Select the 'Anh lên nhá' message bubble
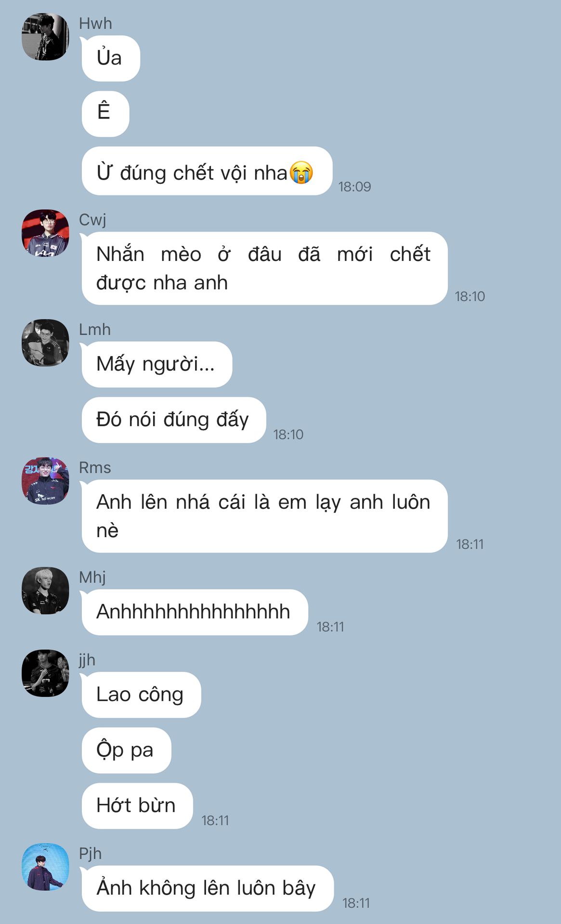Image resolution: width=561 pixels, height=924 pixels. click(264, 516)
